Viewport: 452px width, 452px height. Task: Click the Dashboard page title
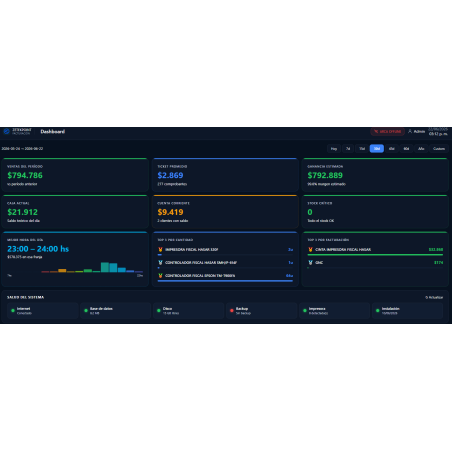click(53, 132)
